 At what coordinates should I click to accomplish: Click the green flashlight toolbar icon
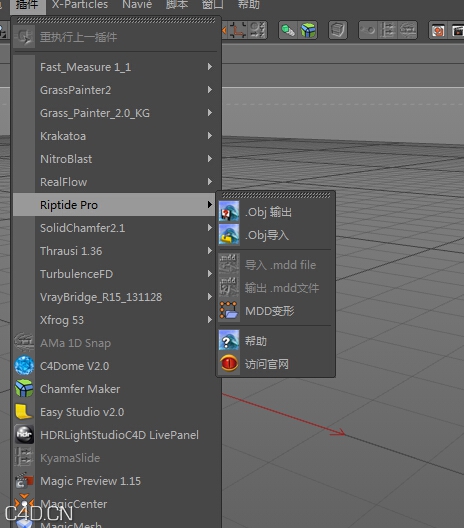coord(288,31)
